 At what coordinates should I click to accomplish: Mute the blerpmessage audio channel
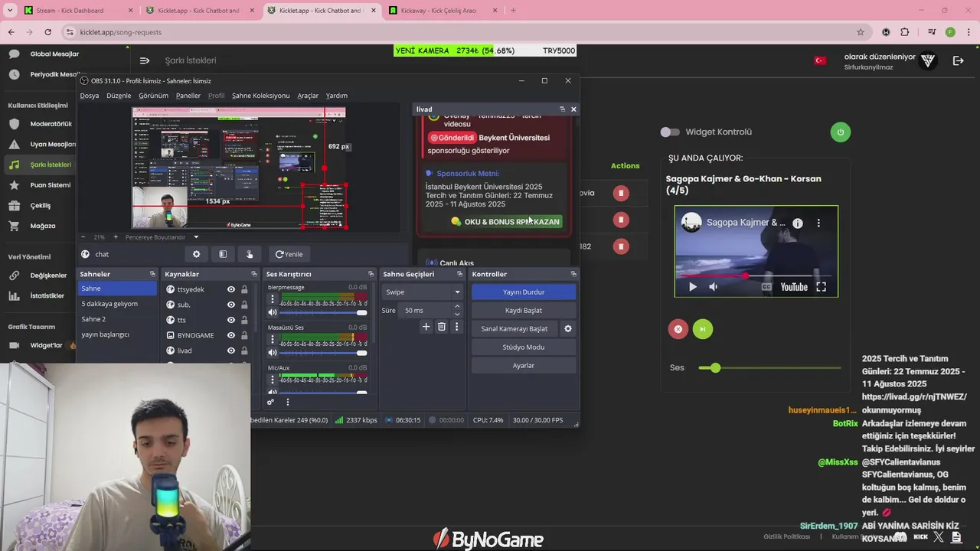[272, 312]
